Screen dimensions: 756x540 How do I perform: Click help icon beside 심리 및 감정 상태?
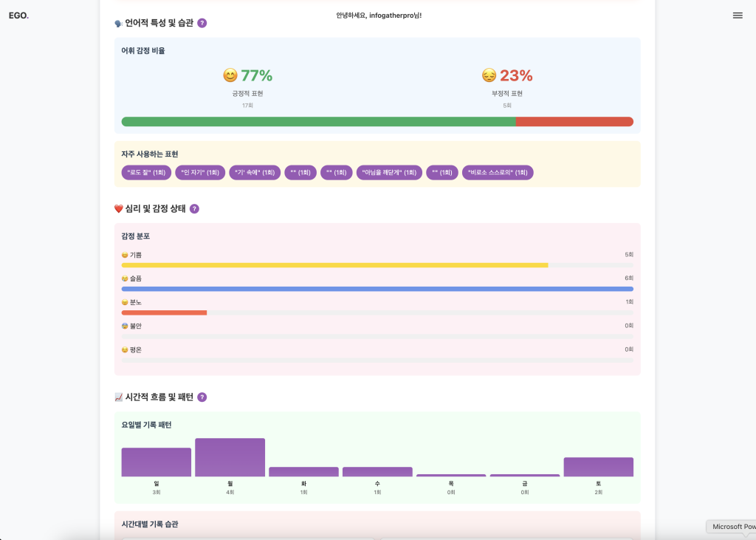pyautogui.click(x=194, y=209)
